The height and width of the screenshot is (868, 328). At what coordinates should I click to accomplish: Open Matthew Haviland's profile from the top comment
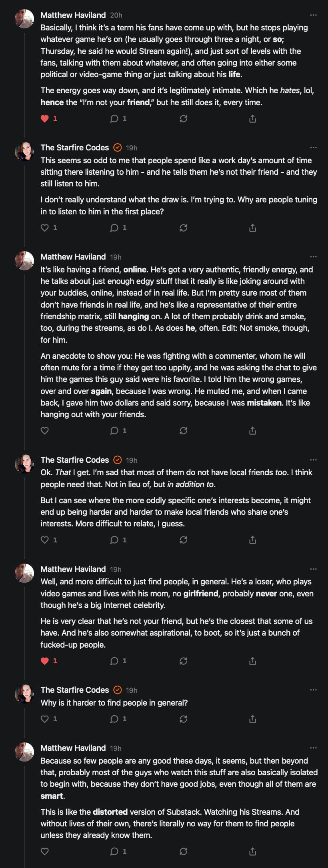click(x=73, y=15)
